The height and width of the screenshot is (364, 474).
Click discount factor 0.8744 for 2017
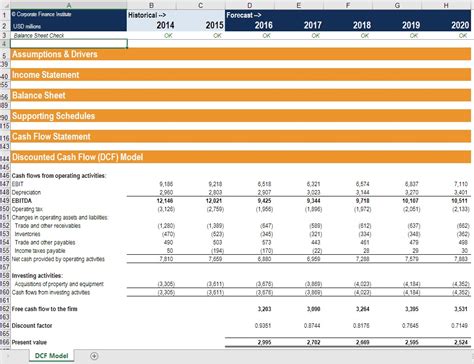click(x=312, y=326)
